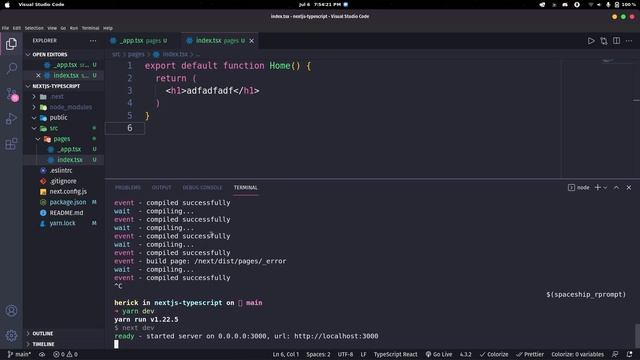Add a new terminal with plus icon

click(x=598, y=187)
